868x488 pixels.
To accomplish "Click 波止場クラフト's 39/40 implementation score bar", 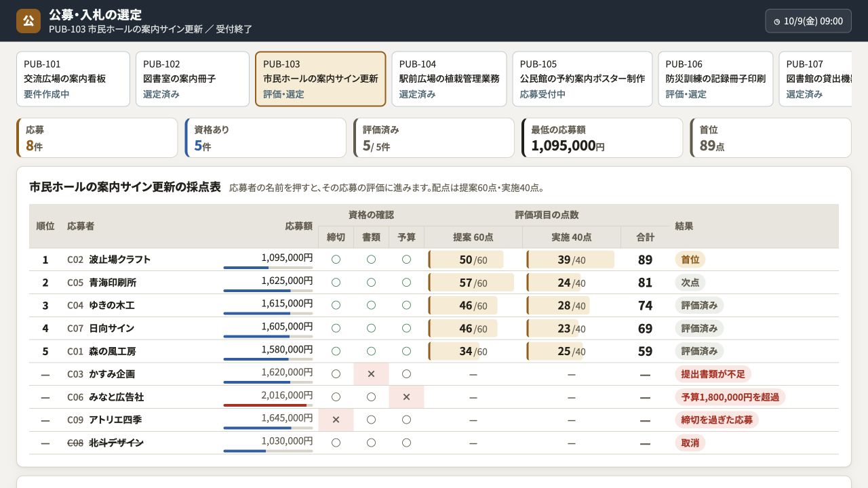I will 570,260.
